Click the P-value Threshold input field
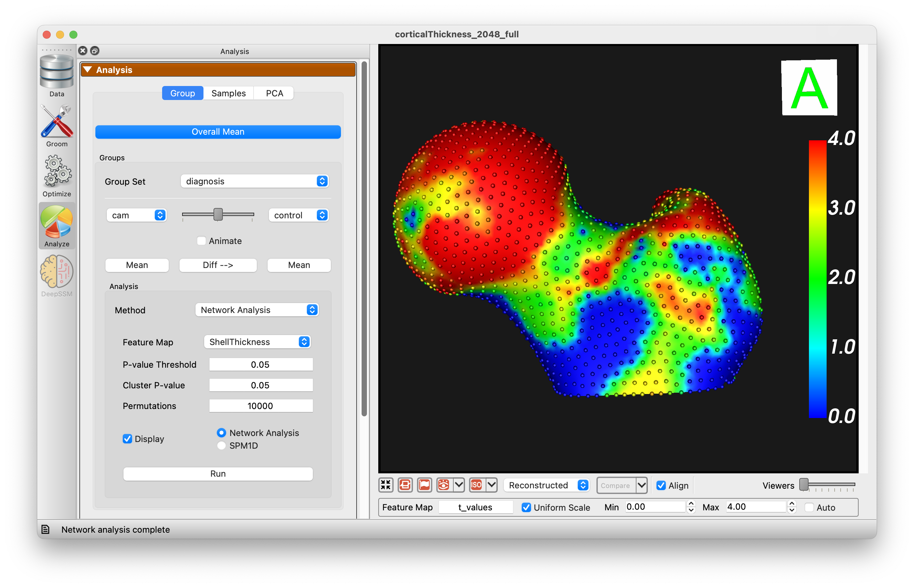 261,365
